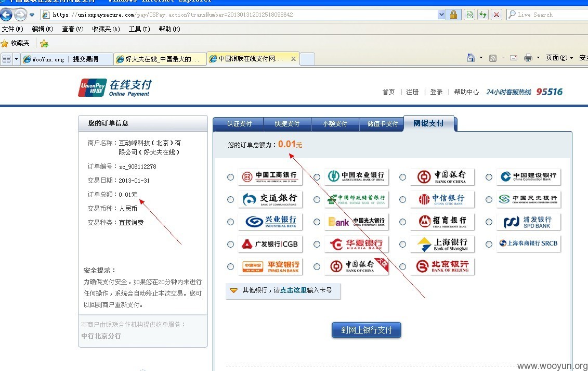The width and height of the screenshot is (588, 371).
Task: Select the 兴业银行 radio button
Action: coord(231,222)
